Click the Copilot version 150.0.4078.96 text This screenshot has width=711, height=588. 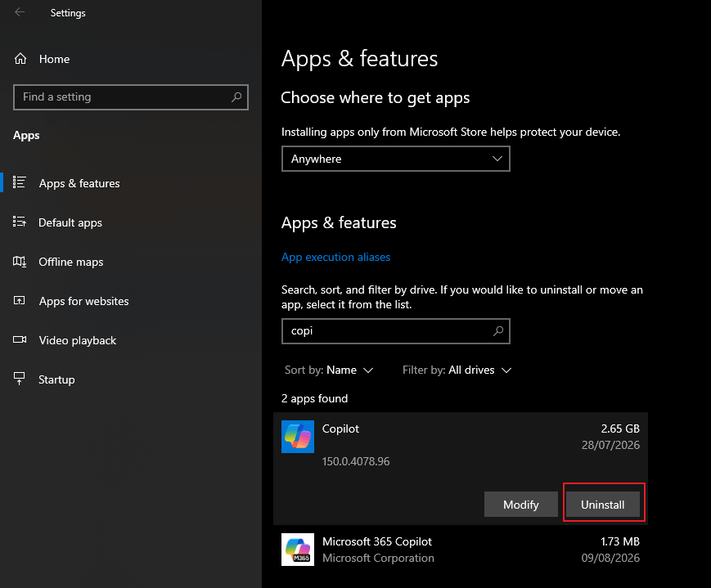click(x=356, y=461)
